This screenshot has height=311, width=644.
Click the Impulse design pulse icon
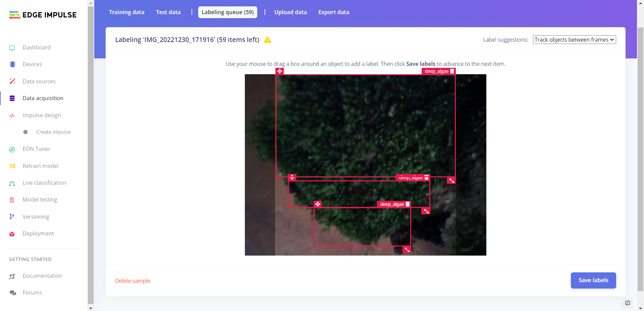tap(12, 116)
